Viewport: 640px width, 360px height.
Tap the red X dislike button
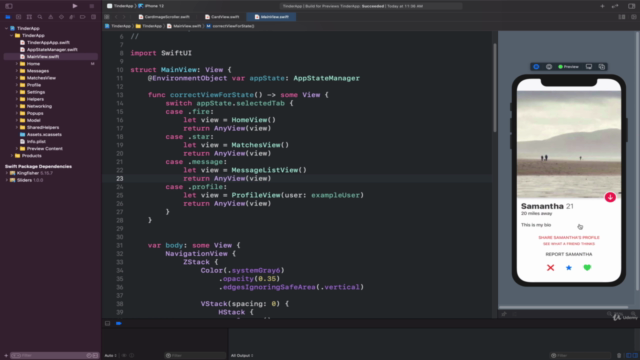point(551,268)
